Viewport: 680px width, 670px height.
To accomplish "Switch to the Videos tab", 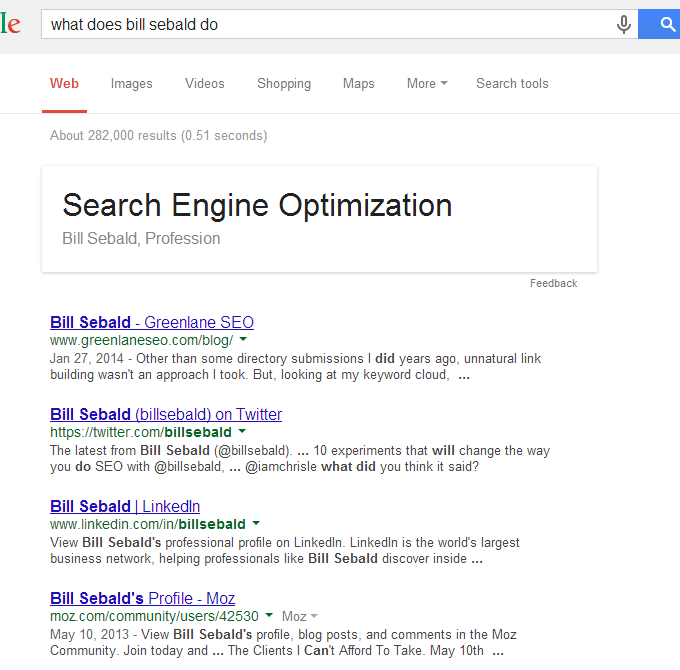I will click(x=205, y=83).
